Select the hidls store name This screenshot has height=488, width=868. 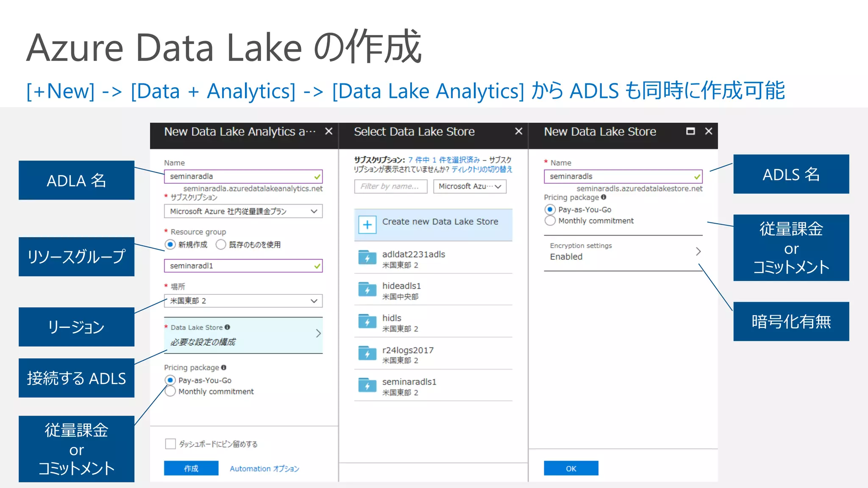click(392, 318)
